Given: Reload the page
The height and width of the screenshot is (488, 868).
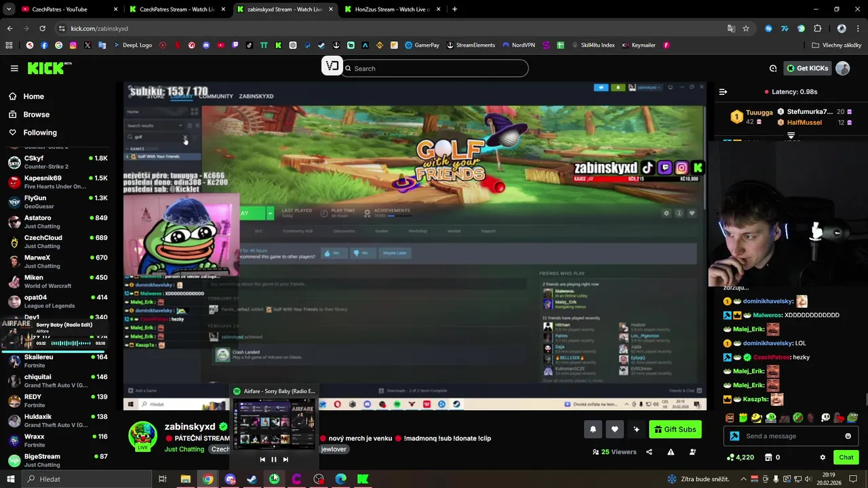Looking at the screenshot, I should [42, 28].
